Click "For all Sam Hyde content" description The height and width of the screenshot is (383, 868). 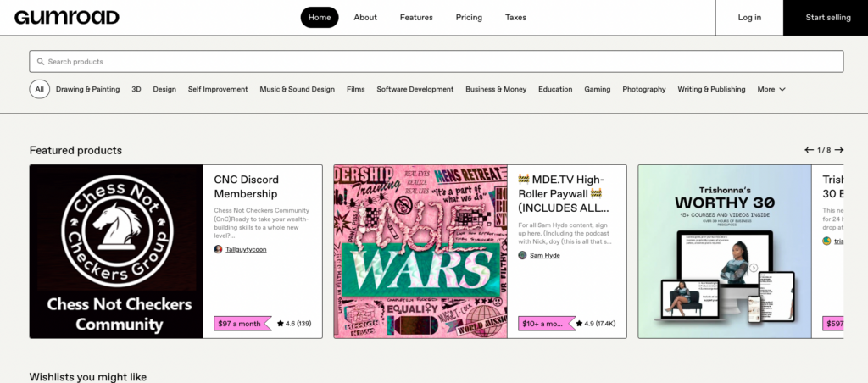(565, 234)
